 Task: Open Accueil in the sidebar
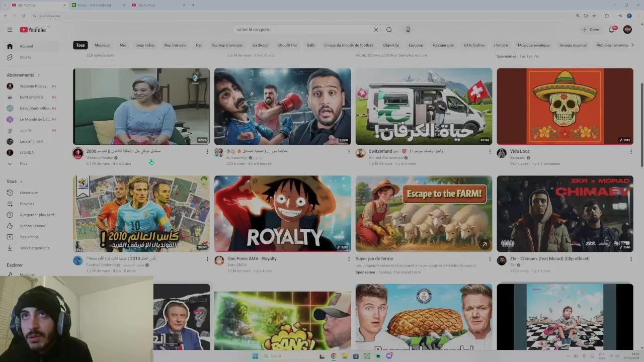click(33, 46)
